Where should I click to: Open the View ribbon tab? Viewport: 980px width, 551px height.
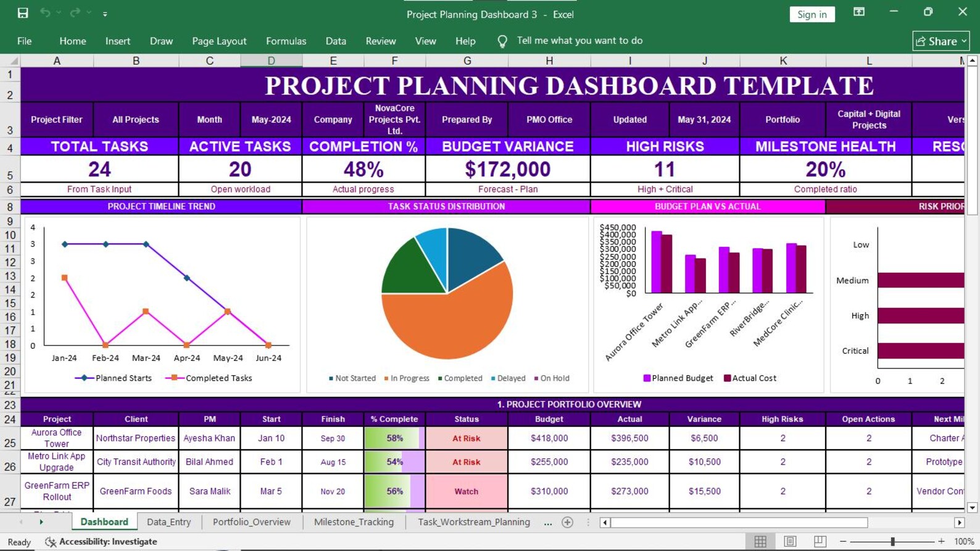tap(425, 41)
